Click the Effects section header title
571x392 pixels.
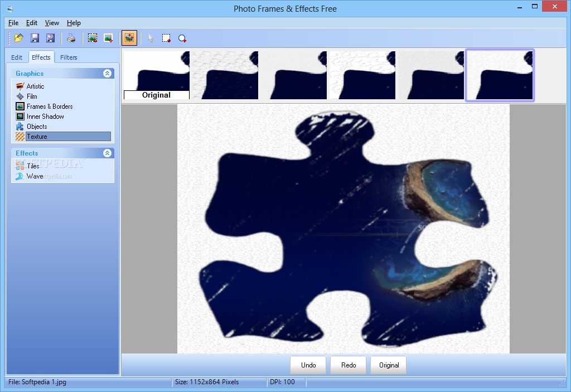click(x=27, y=153)
